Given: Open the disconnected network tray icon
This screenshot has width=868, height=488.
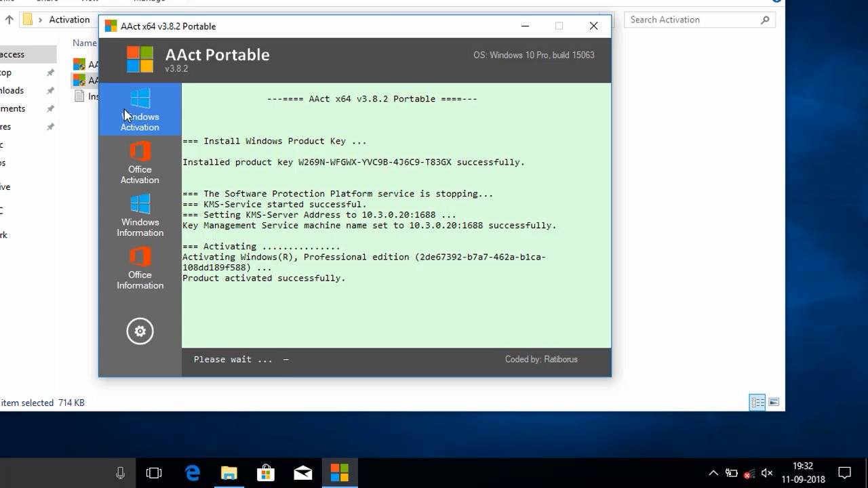Looking at the screenshot, I should [749, 473].
